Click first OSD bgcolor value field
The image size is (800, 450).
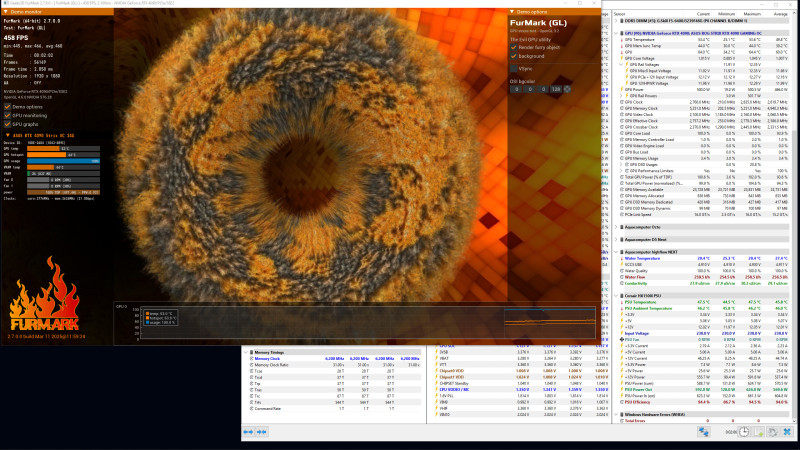tap(516, 89)
